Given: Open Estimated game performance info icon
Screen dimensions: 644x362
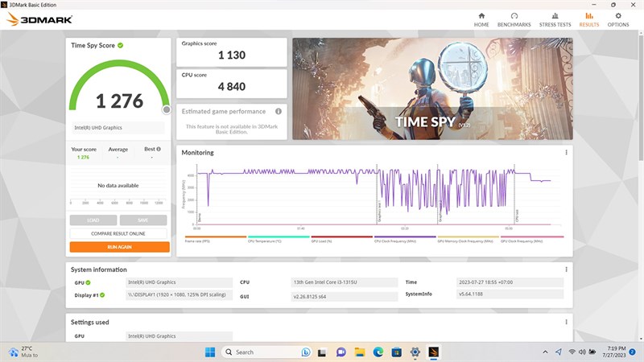Looking at the screenshot, I should pos(279,111).
